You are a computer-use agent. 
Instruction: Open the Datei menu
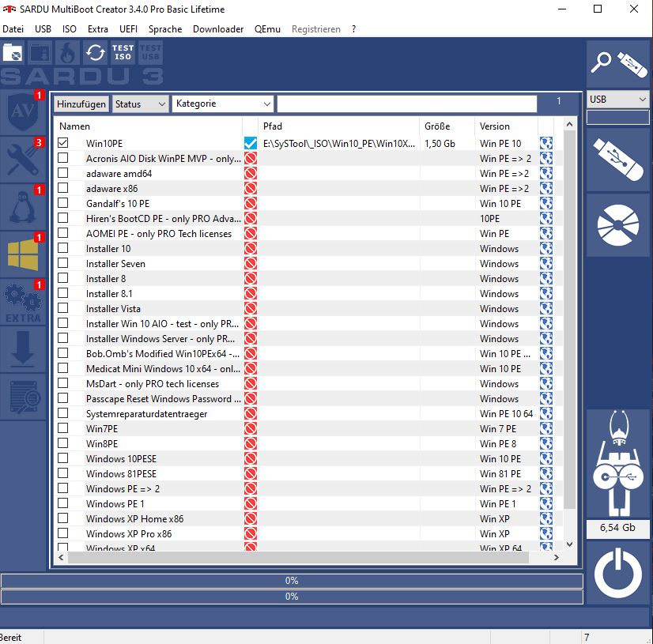(x=13, y=29)
